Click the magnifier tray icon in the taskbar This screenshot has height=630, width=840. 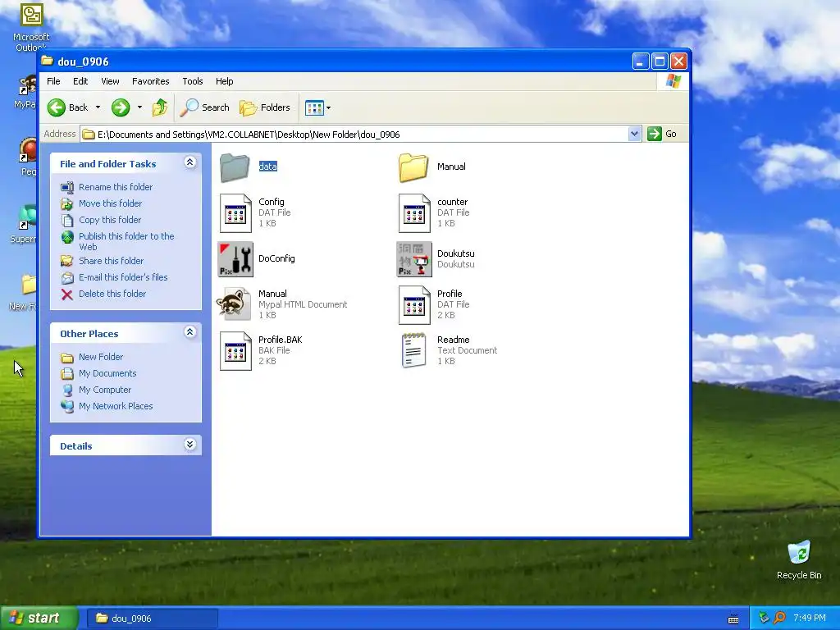(779, 618)
